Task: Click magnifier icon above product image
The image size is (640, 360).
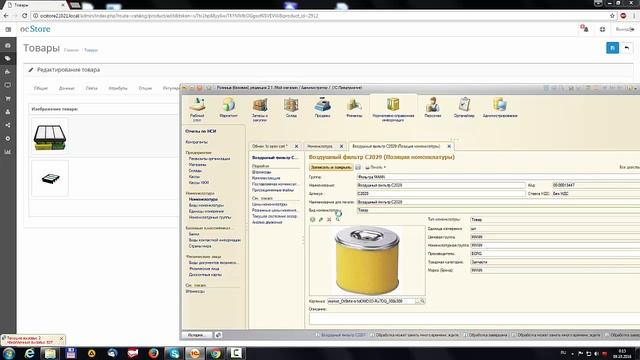Action: point(338,220)
